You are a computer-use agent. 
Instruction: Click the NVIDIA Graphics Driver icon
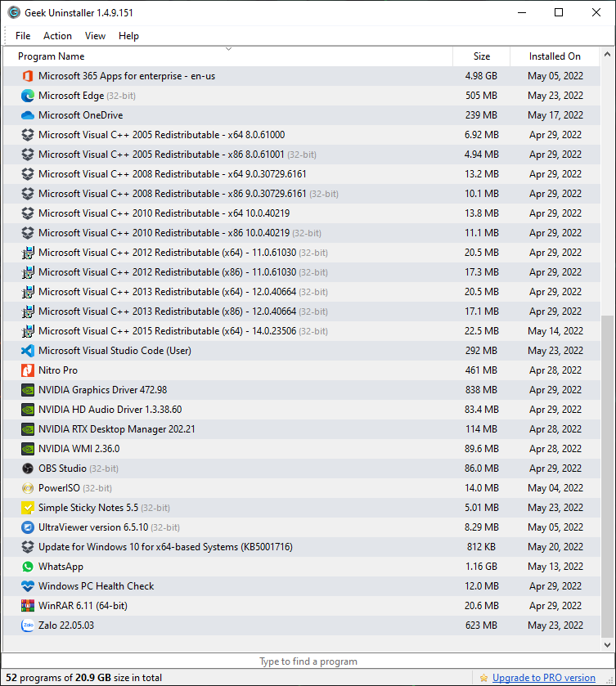click(x=28, y=390)
